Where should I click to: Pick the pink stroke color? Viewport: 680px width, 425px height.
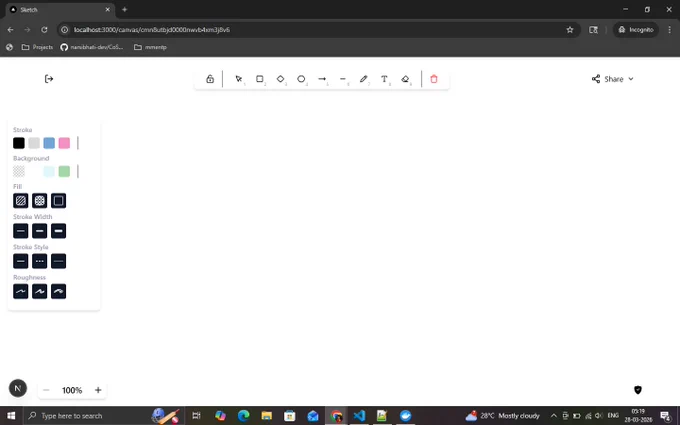coord(64,143)
